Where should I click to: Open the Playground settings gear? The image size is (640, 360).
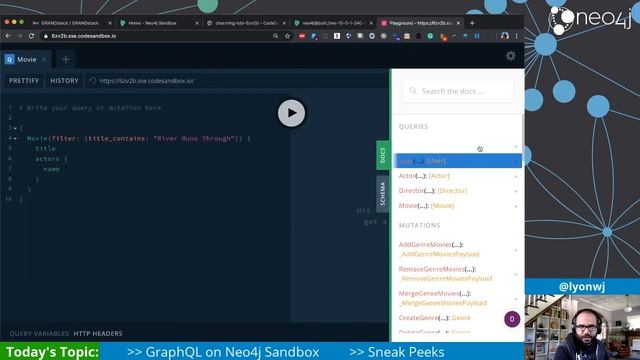[x=510, y=56]
